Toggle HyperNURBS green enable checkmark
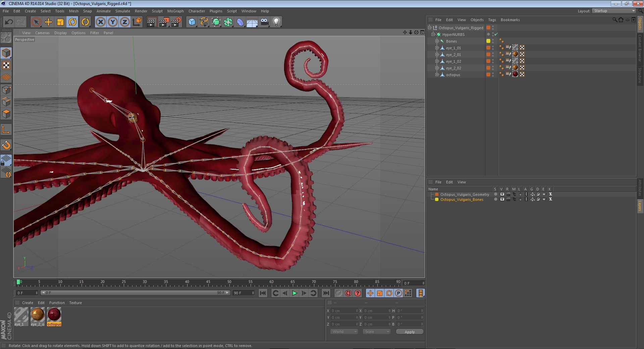The width and height of the screenshot is (644, 349). [x=496, y=35]
